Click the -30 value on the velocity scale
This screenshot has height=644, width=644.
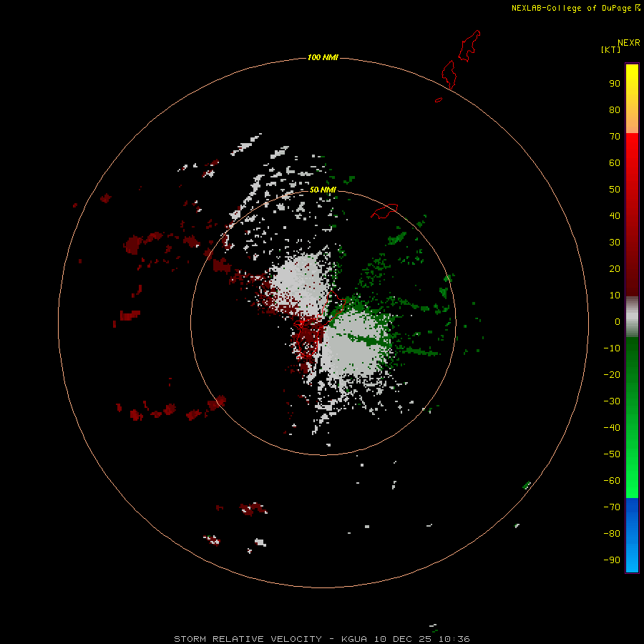click(612, 401)
